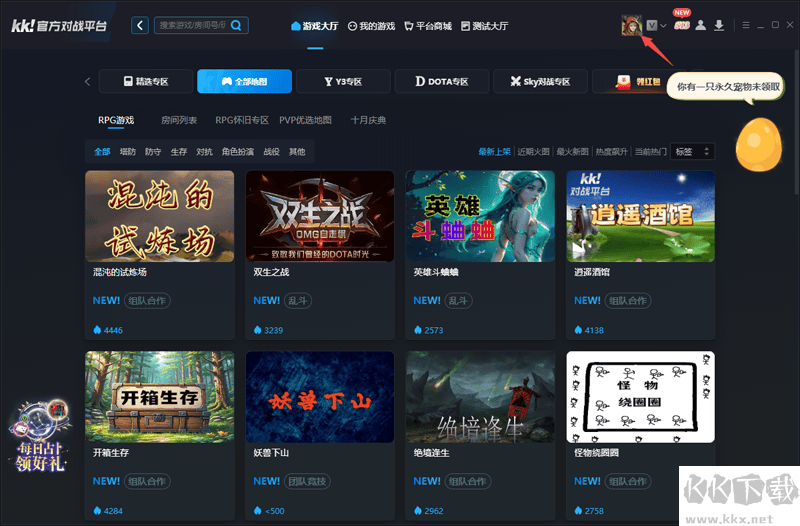The height and width of the screenshot is (526, 800).
Task: Open the DOTA专区 button
Action: pos(442,82)
